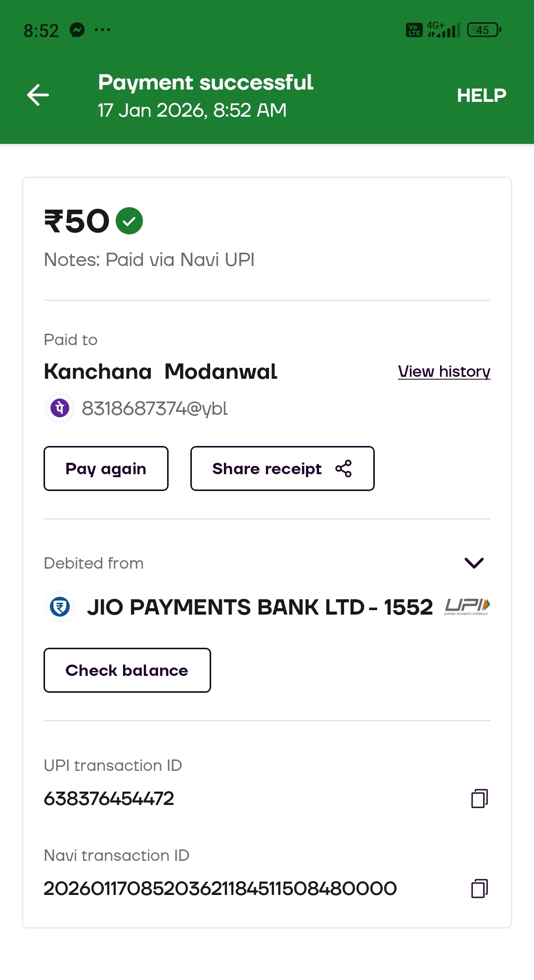This screenshot has width=534, height=980.
Task: Tap the PhonePe logo beside UPI ID
Action: click(x=60, y=408)
